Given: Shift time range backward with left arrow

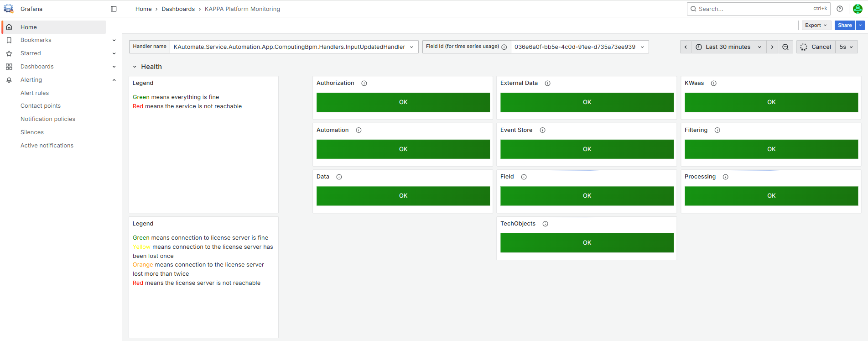Looking at the screenshot, I should (x=686, y=47).
